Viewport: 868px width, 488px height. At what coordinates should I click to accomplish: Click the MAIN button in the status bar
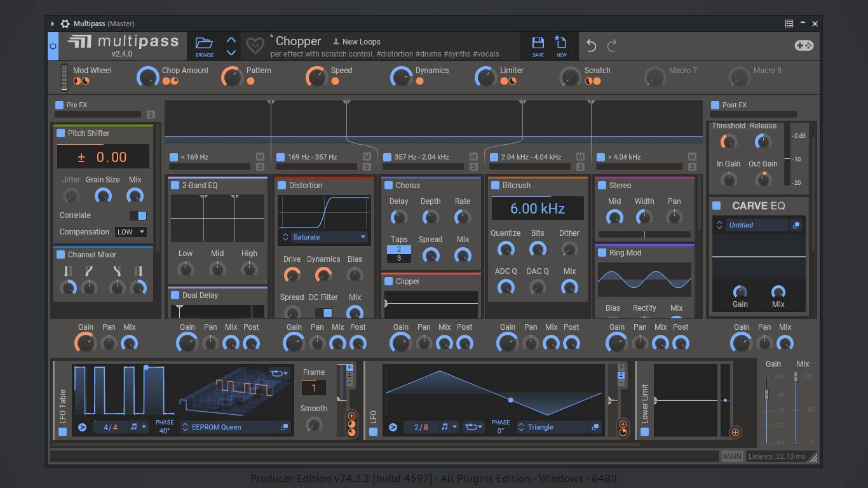click(732, 456)
